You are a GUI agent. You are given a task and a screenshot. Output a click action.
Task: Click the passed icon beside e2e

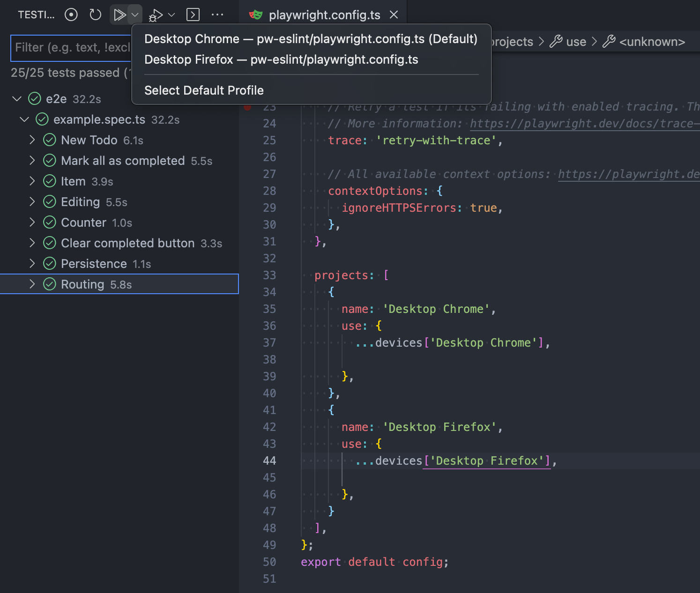[x=35, y=99]
